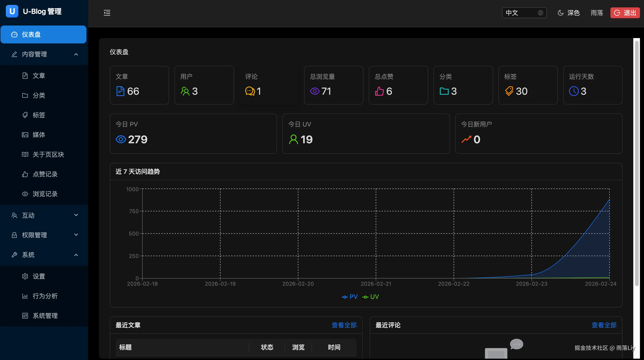Image resolution: width=644 pixels, height=360 pixels.
Task: Click the page vertical scrollbar
Action: pos(637,163)
